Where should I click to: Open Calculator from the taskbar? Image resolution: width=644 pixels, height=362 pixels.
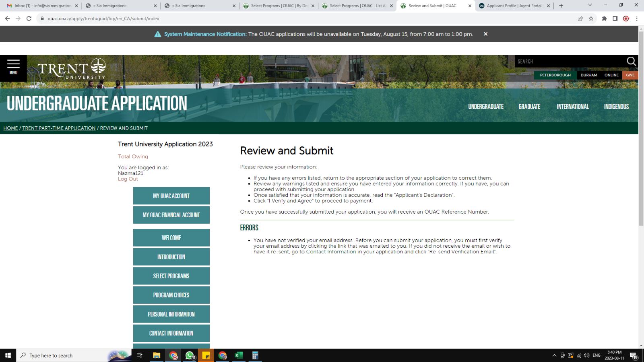click(255, 355)
